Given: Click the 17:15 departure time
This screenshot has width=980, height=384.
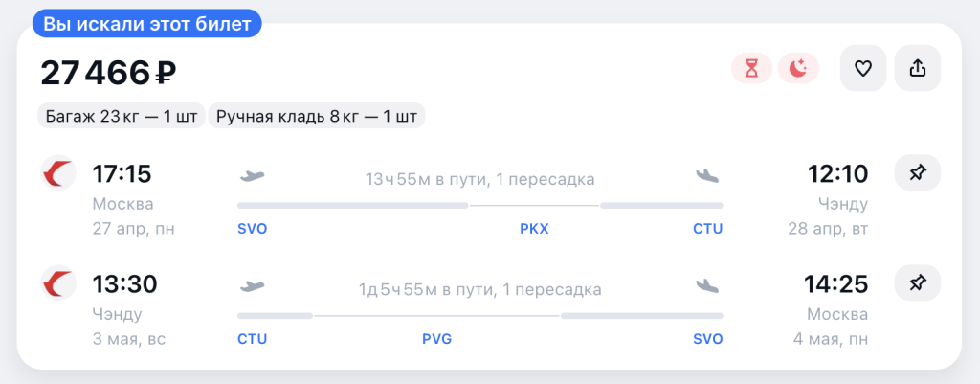Looking at the screenshot, I should pos(122,174).
